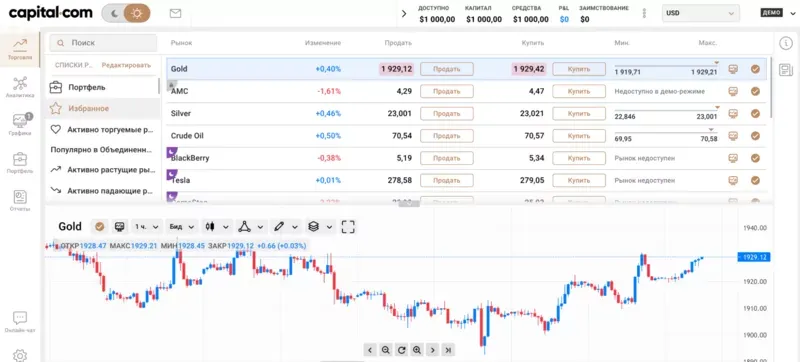Click the chart scroll-right arrow

click(x=433, y=350)
